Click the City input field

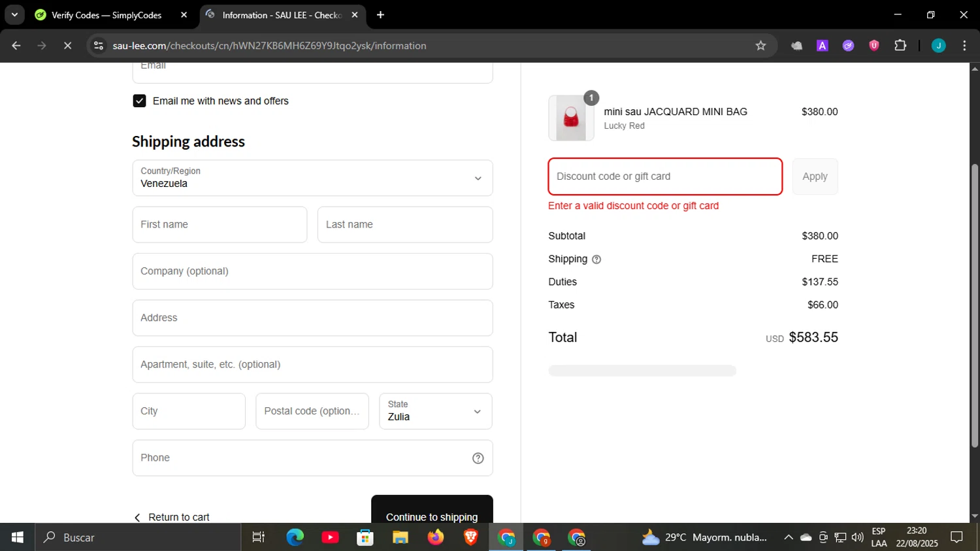pos(189,411)
